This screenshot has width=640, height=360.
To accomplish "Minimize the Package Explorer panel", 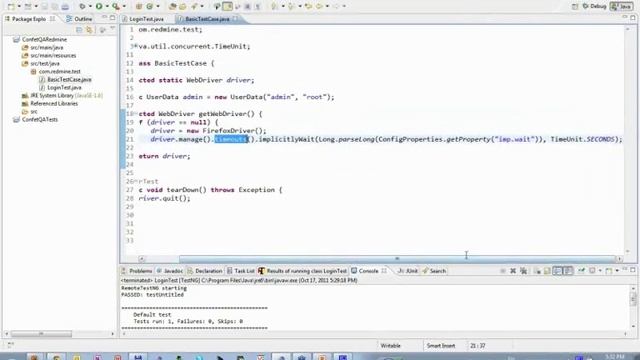I will (x=104, y=18).
